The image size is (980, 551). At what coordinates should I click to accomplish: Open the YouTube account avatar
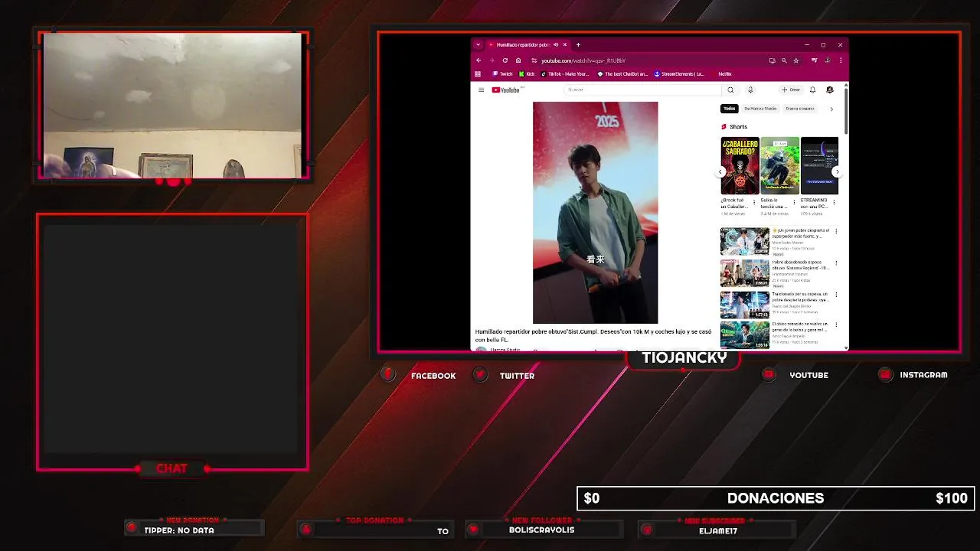coord(829,90)
